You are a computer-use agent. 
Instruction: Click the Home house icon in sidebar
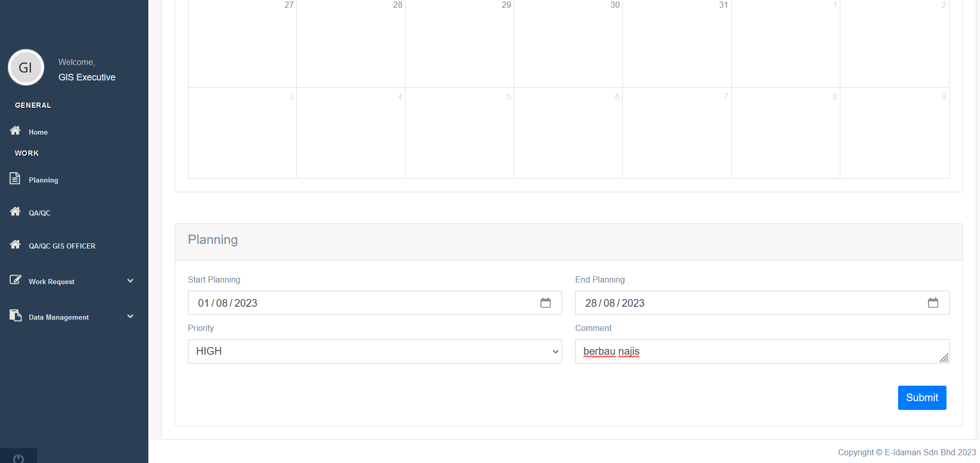click(x=15, y=130)
